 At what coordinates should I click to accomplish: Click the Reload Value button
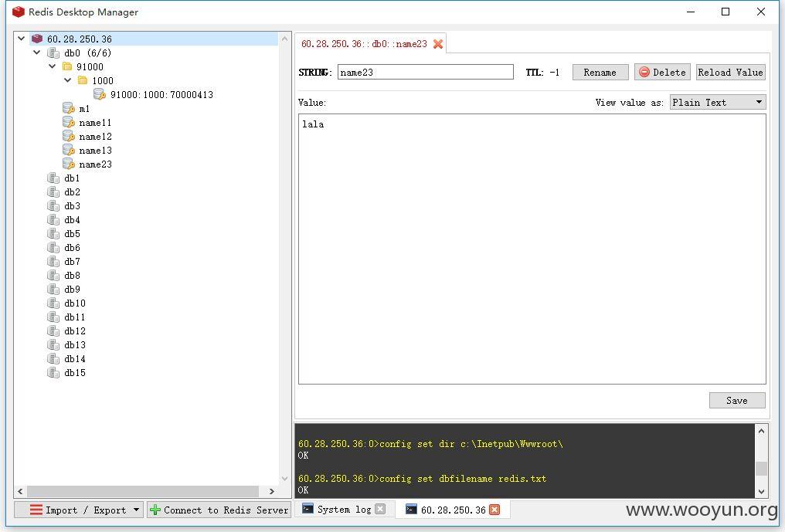[x=731, y=72]
